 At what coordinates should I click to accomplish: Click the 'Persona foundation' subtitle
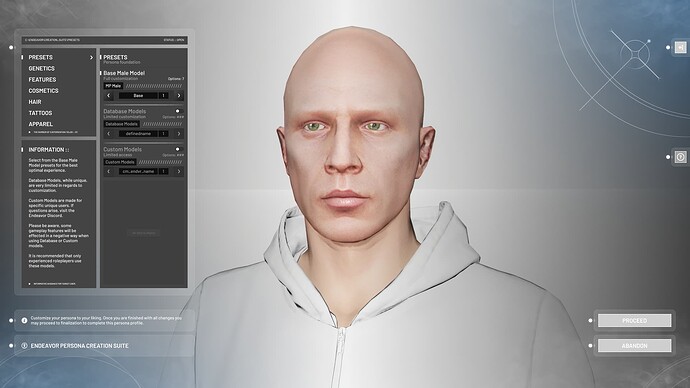pos(122,62)
